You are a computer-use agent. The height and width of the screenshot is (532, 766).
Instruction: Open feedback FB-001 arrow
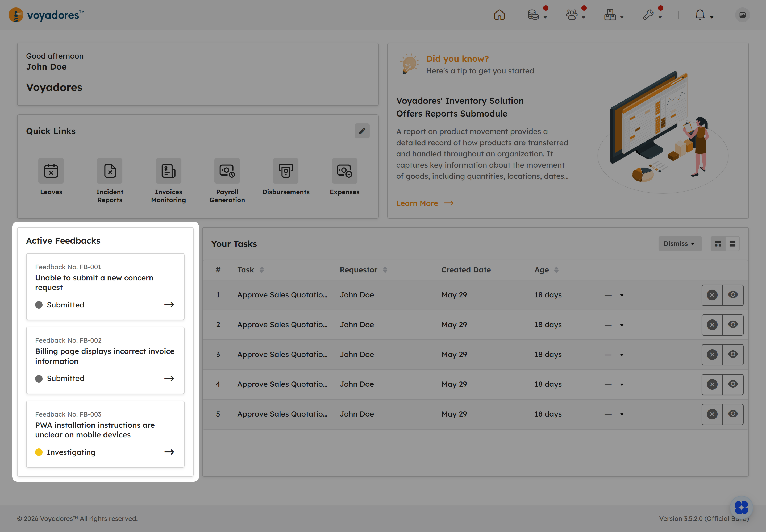click(x=169, y=305)
